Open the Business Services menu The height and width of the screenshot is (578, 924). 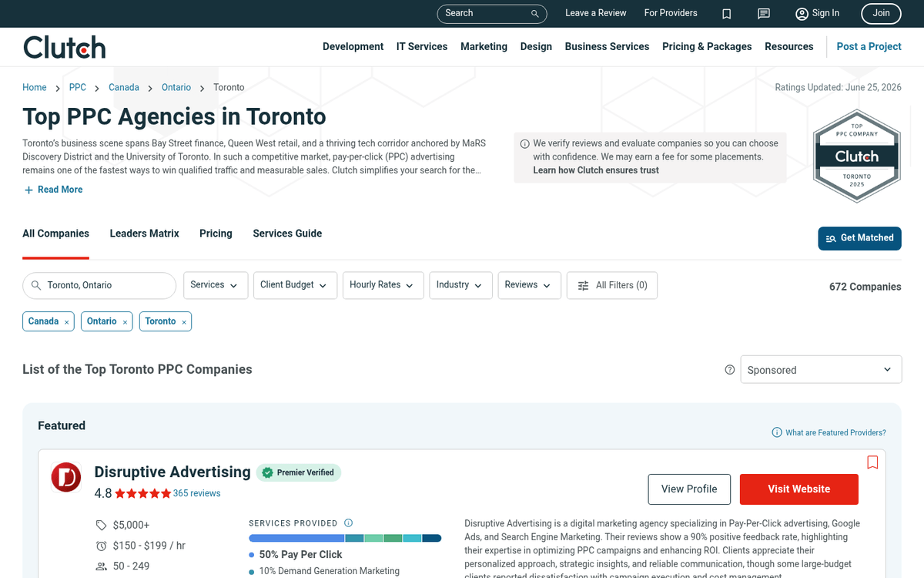[x=607, y=47]
